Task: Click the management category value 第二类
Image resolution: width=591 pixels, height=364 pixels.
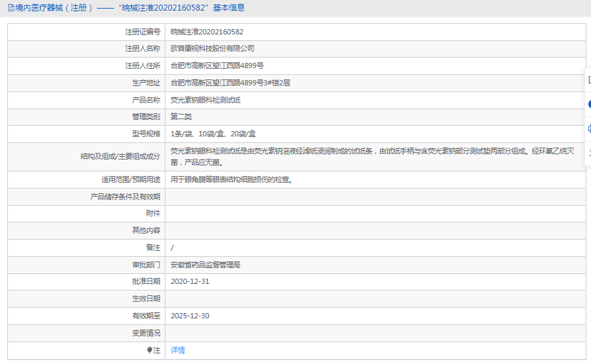Action: (181, 116)
